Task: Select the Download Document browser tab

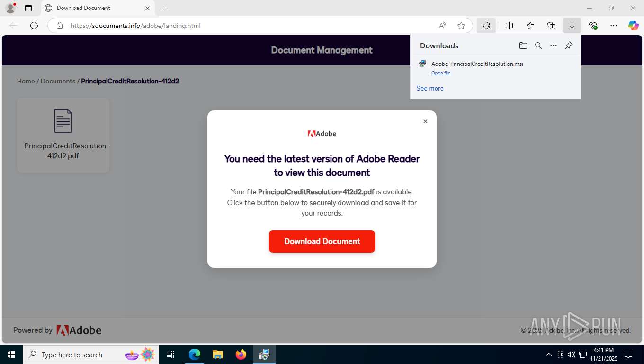Action: tap(97, 8)
